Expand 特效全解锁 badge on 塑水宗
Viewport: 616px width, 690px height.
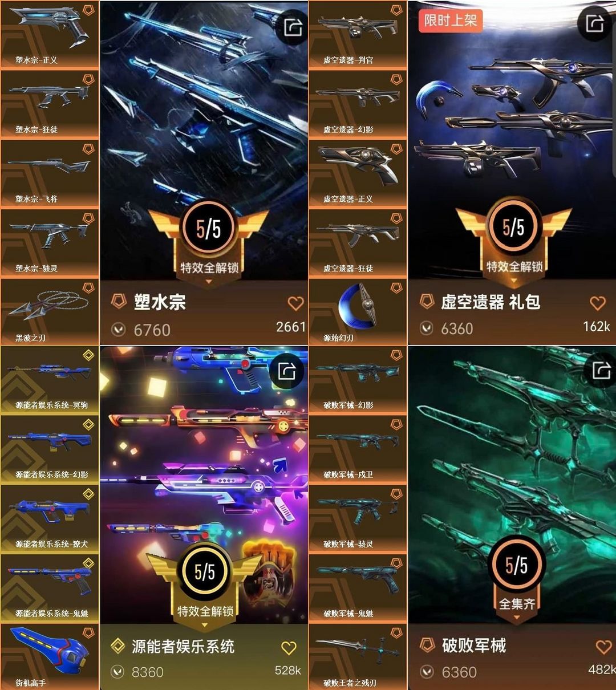point(209,268)
